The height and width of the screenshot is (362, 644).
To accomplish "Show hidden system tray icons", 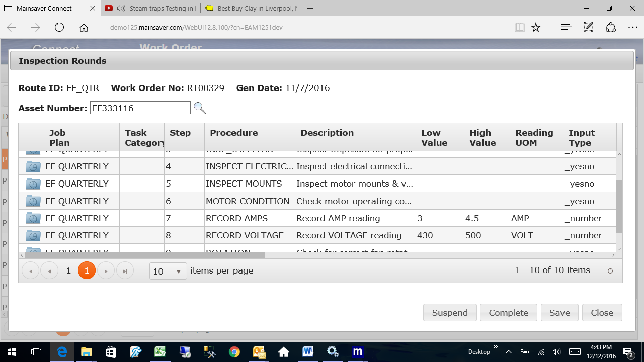I will [x=508, y=352].
